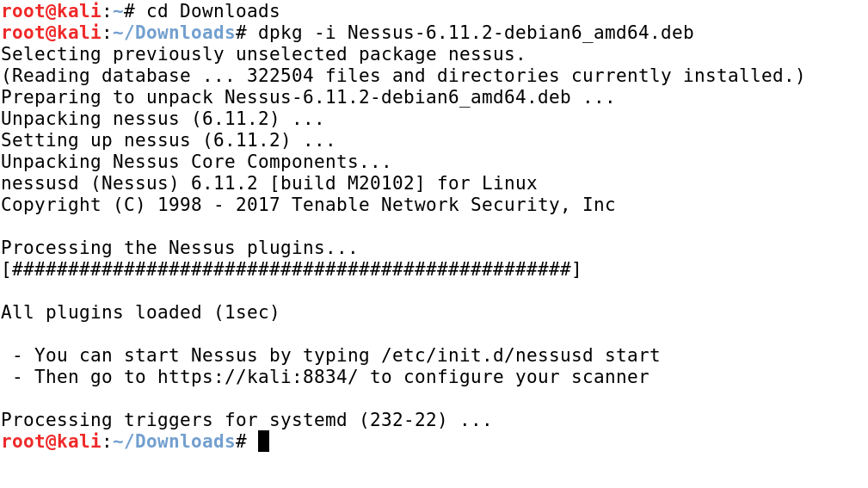
Task: Click the 'Processing triggers for systemd' line
Action: [x=246, y=420]
